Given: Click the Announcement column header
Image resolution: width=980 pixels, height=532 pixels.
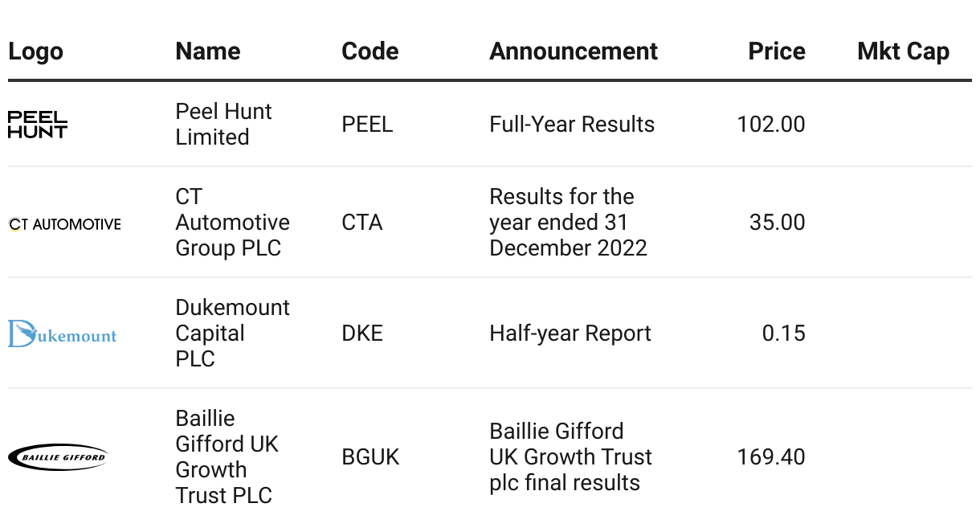Looking at the screenshot, I should coord(574,51).
